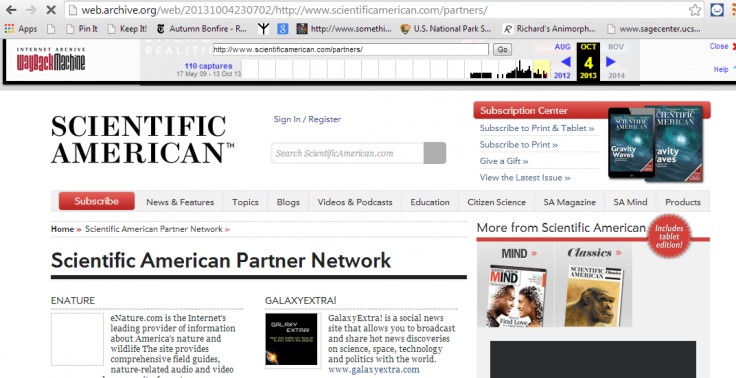Click the highlighted 2013 timeline bar

pos(541,69)
